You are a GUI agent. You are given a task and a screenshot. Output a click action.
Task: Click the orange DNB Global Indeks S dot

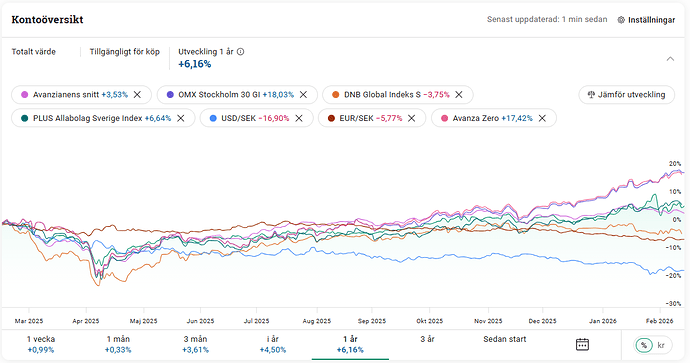coord(336,95)
